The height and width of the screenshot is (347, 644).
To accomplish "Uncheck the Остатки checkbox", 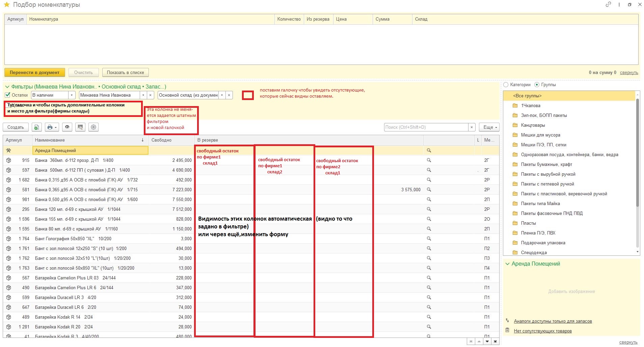I will pos(8,95).
